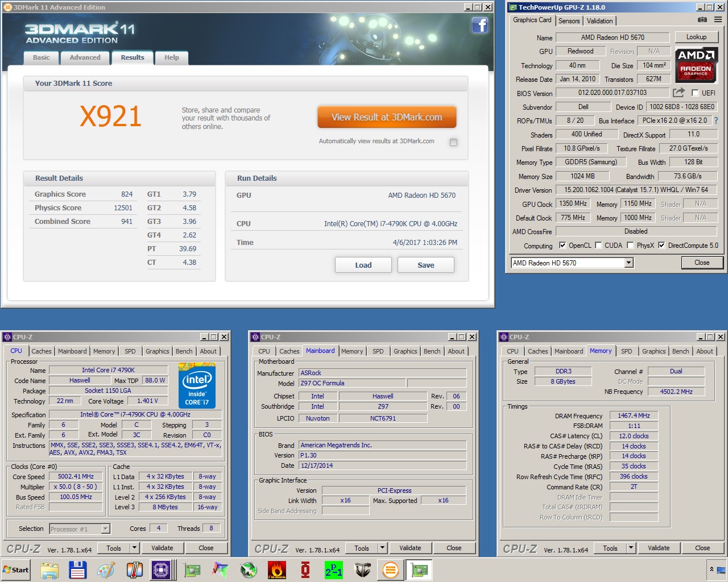Open SPD tab in the CPU-Z Mainboard window
The width and height of the screenshot is (728, 582).
[378, 351]
